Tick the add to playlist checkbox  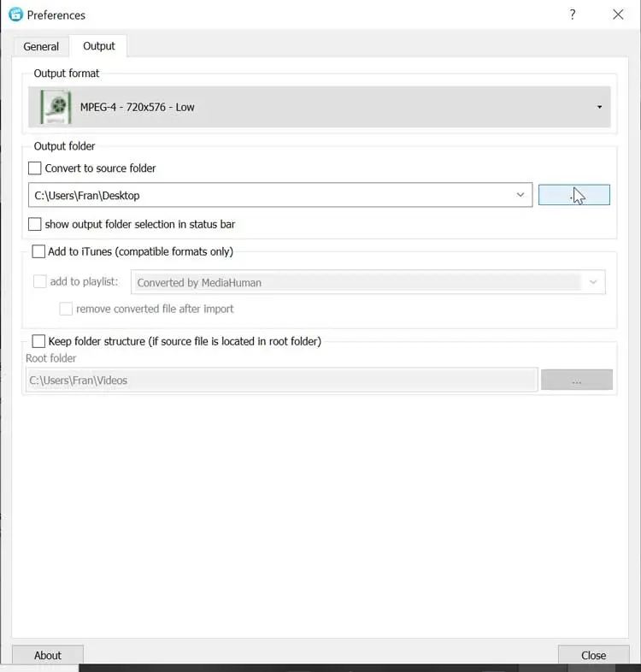click(40, 281)
